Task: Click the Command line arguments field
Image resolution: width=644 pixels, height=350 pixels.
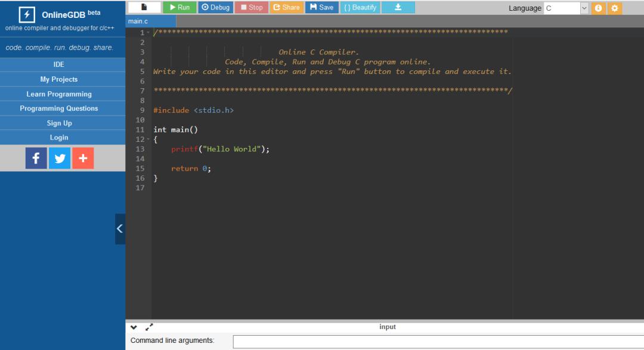Action: tap(438, 342)
